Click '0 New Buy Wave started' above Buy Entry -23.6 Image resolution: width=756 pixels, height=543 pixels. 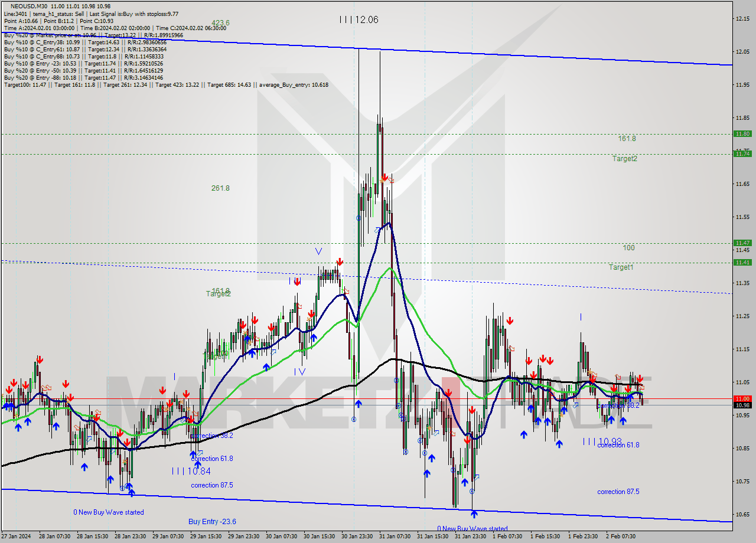pyautogui.click(x=109, y=512)
